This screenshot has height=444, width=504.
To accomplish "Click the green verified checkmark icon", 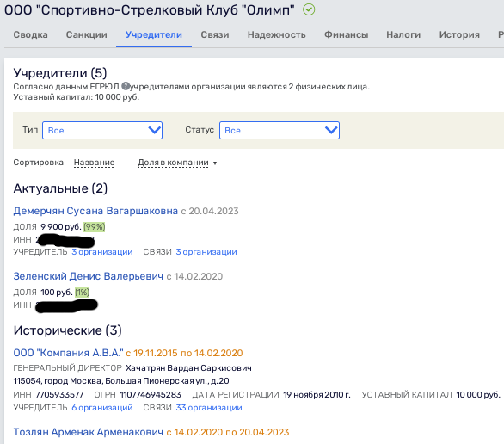I will [309, 9].
